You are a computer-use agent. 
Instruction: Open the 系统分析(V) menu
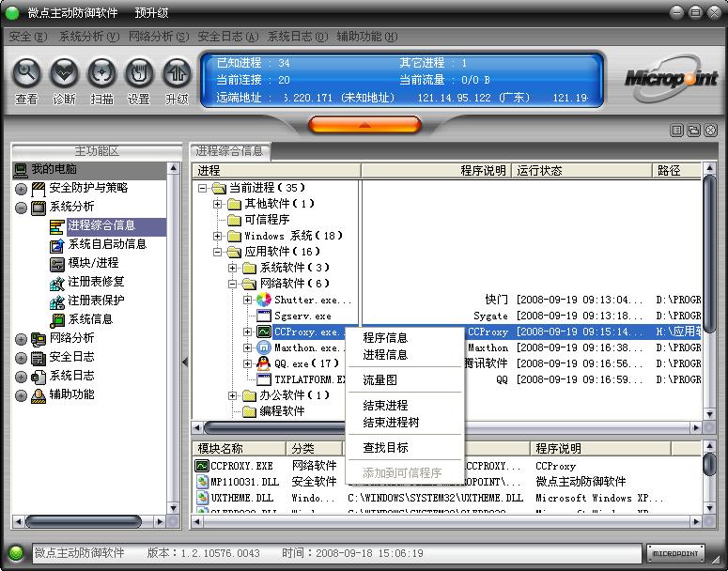[x=89, y=37]
